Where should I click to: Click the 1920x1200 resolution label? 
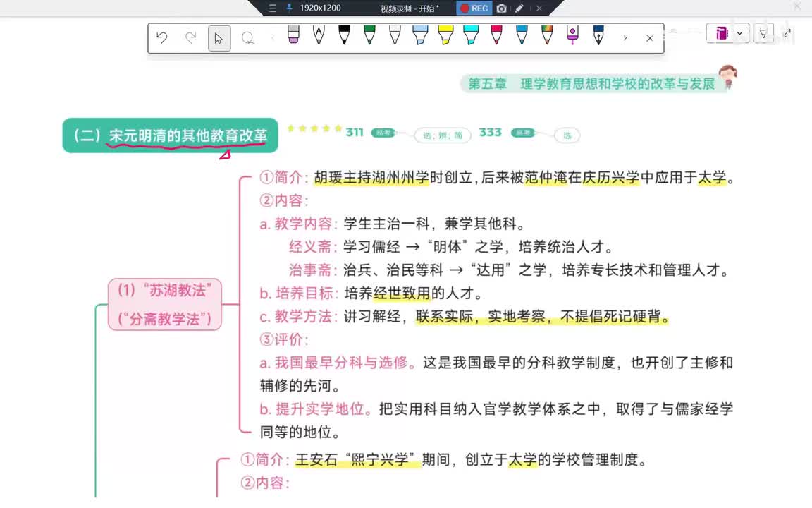click(x=320, y=8)
